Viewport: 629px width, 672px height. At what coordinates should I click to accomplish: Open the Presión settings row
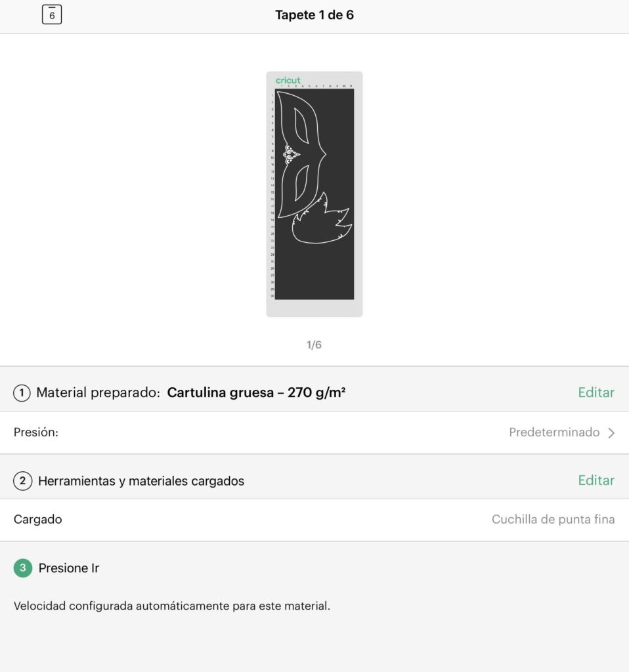pos(314,432)
